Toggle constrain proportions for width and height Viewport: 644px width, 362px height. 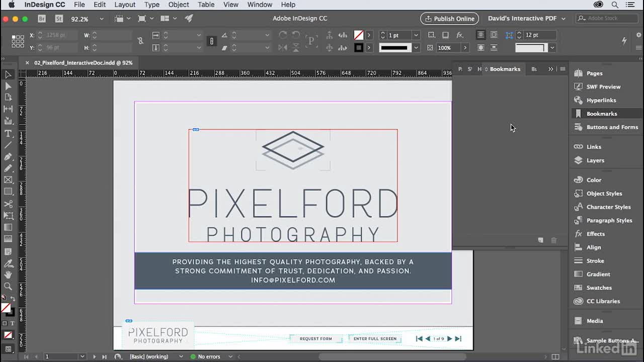140,41
